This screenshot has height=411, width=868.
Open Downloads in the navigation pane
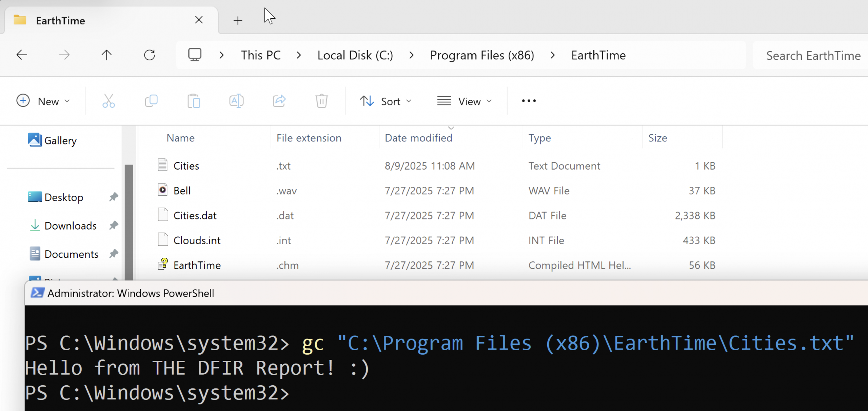[x=71, y=226]
